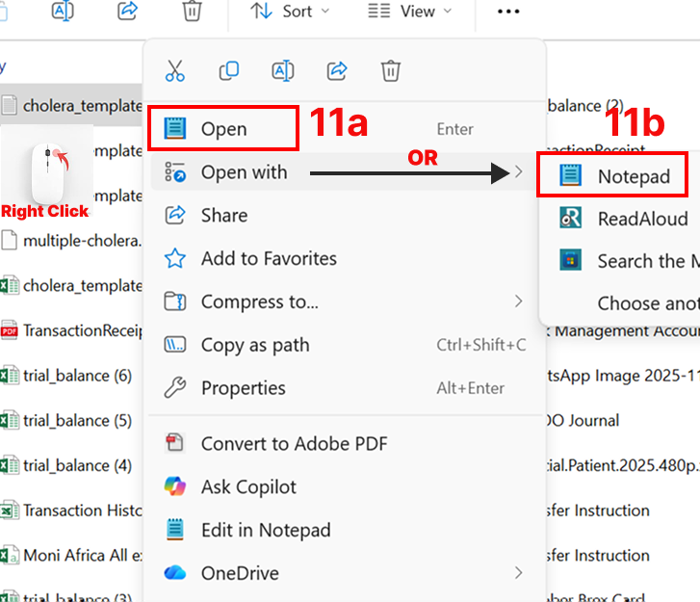Click the zip folder Compress icon

coord(175,301)
